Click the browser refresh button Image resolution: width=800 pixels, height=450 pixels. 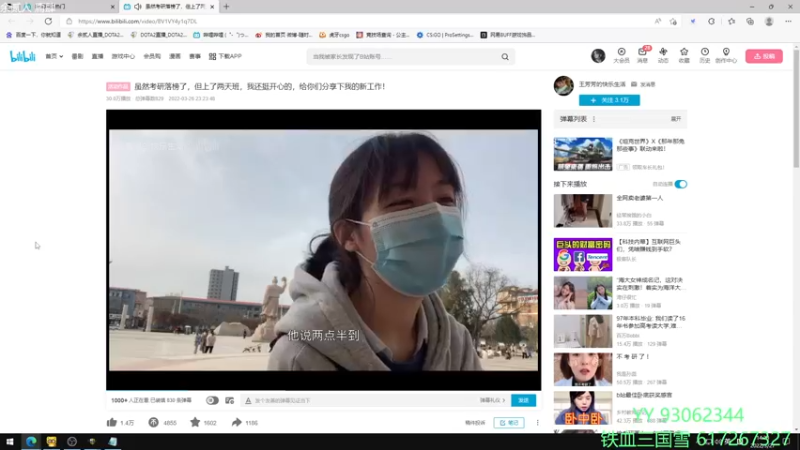coord(48,21)
